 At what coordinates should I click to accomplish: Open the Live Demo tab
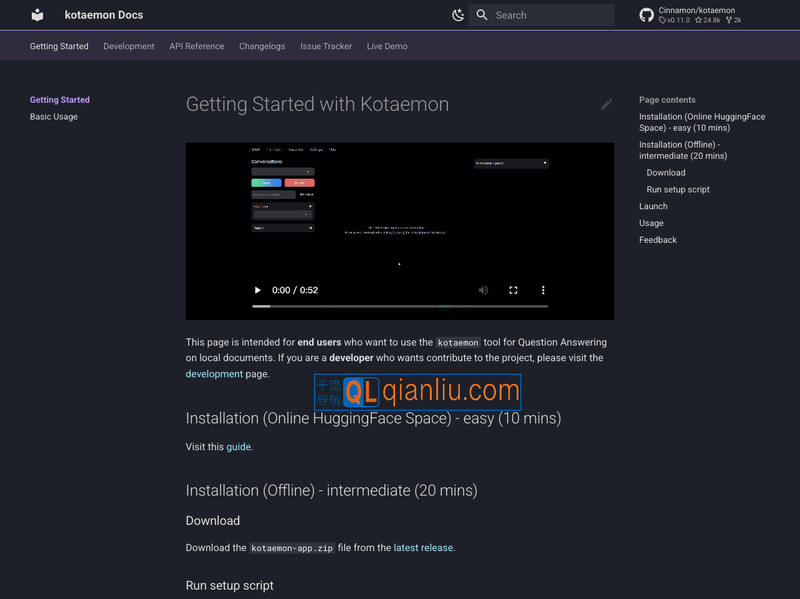click(387, 46)
